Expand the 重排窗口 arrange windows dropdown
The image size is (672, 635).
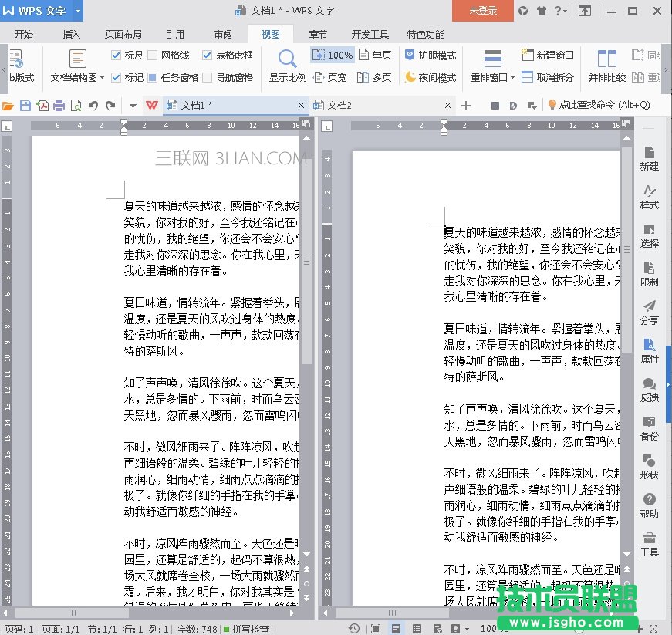coord(513,78)
